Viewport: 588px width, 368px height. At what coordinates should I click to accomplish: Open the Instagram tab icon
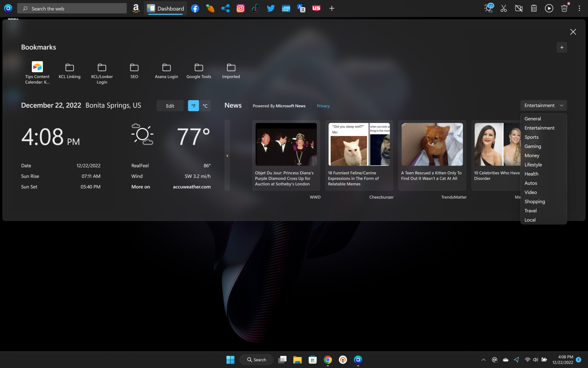click(240, 8)
